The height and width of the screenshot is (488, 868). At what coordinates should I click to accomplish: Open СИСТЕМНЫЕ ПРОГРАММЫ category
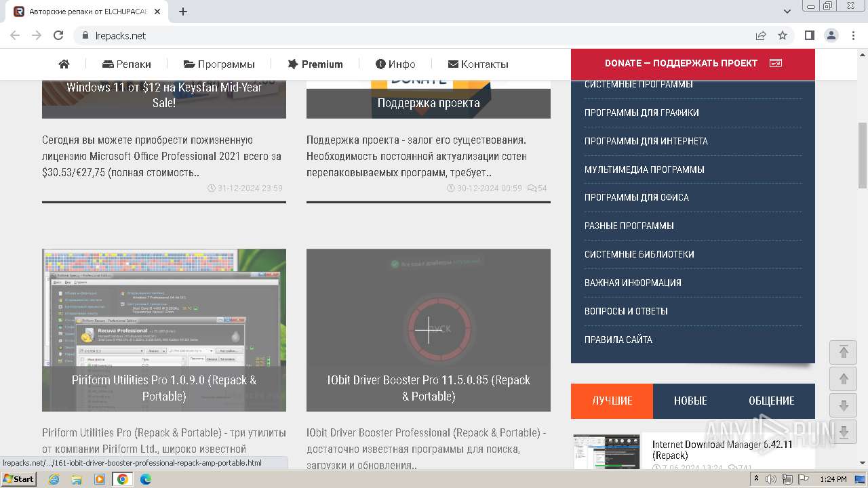click(639, 85)
